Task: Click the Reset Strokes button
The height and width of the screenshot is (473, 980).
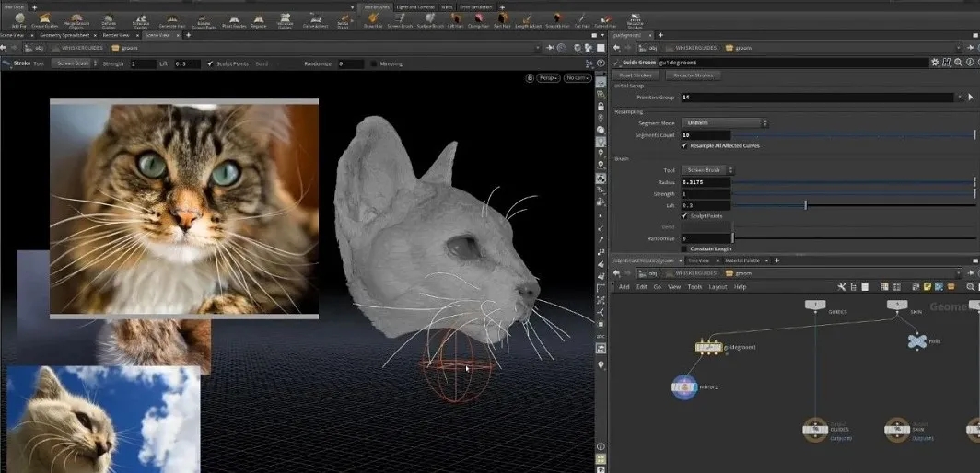Action: [x=636, y=75]
